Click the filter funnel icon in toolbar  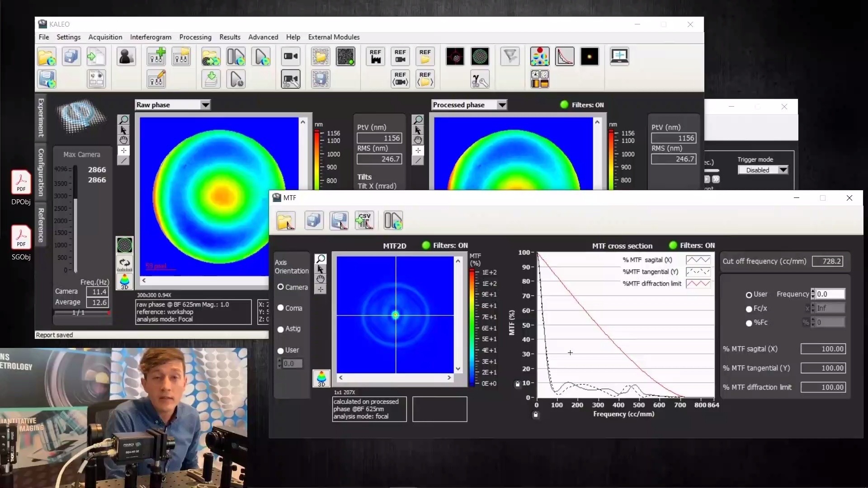[510, 56]
